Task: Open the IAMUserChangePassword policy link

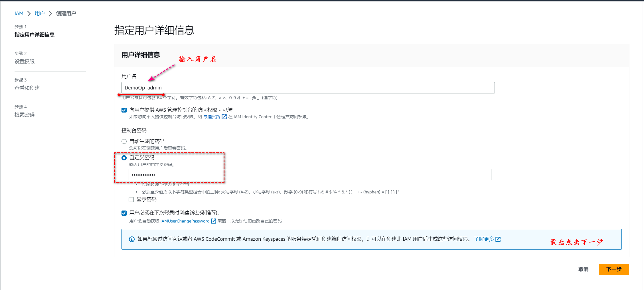Action: click(x=185, y=221)
